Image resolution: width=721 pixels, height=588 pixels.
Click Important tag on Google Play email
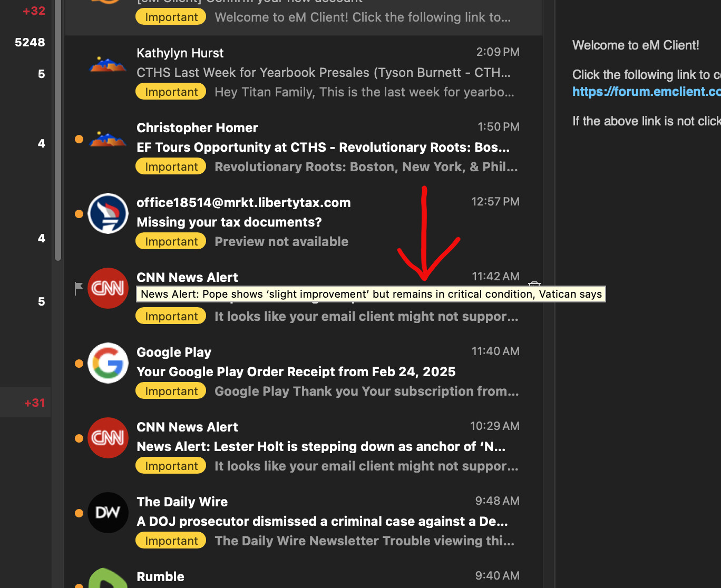171,391
